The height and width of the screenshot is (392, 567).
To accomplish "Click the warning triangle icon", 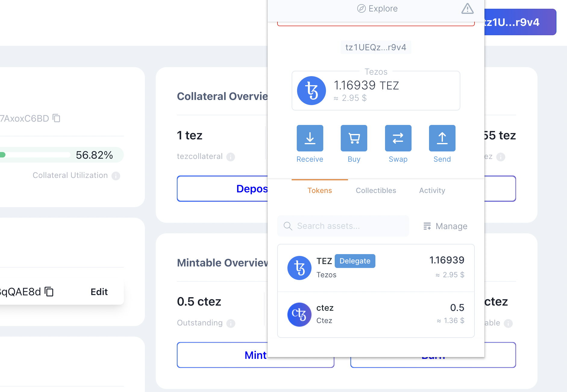I will (x=467, y=9).
